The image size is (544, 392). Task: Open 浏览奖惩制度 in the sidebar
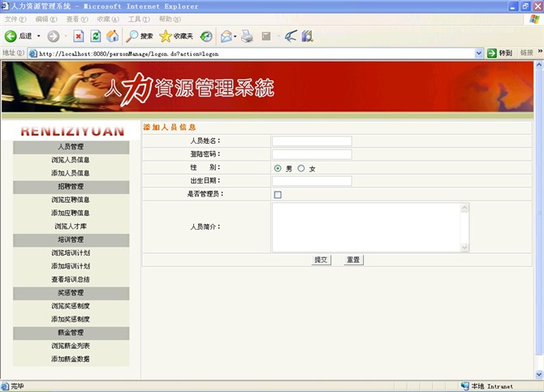coord(71,306)
